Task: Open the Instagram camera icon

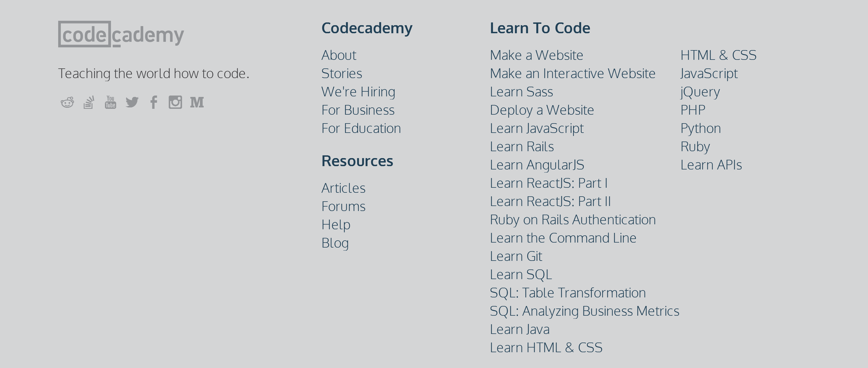Action: point(175,102)
